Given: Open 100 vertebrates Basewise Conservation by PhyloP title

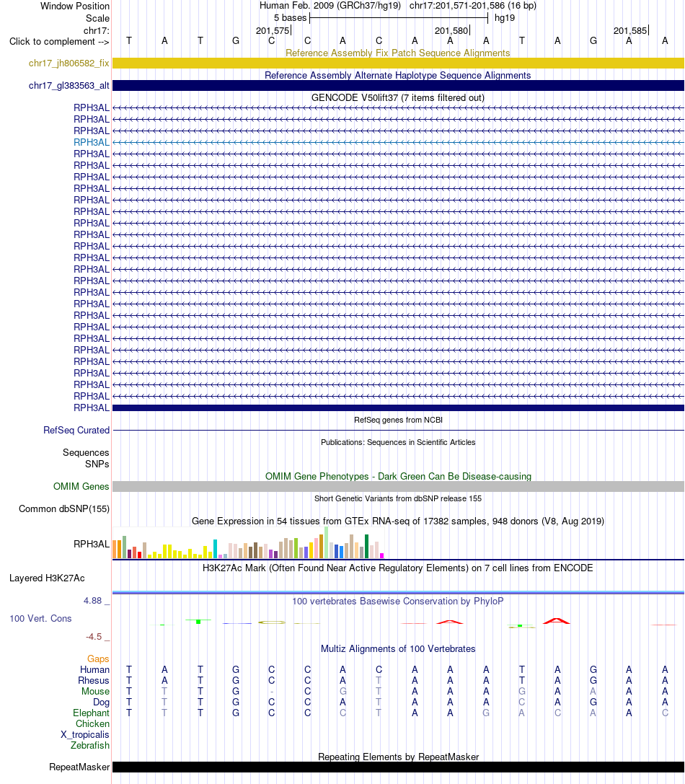Looking at the screenshot, I should (x=398, y=601).
